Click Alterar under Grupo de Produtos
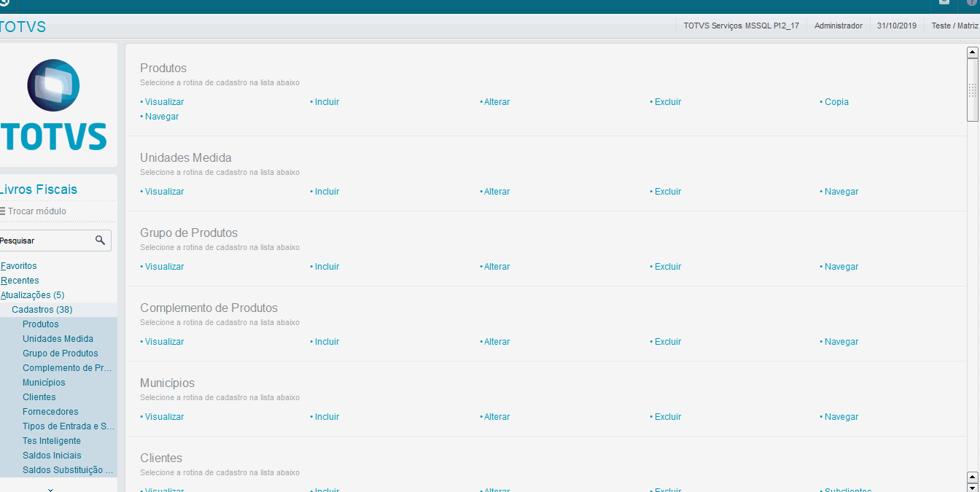Viewport: 980px width, 492px height. [x=497, y=267]
